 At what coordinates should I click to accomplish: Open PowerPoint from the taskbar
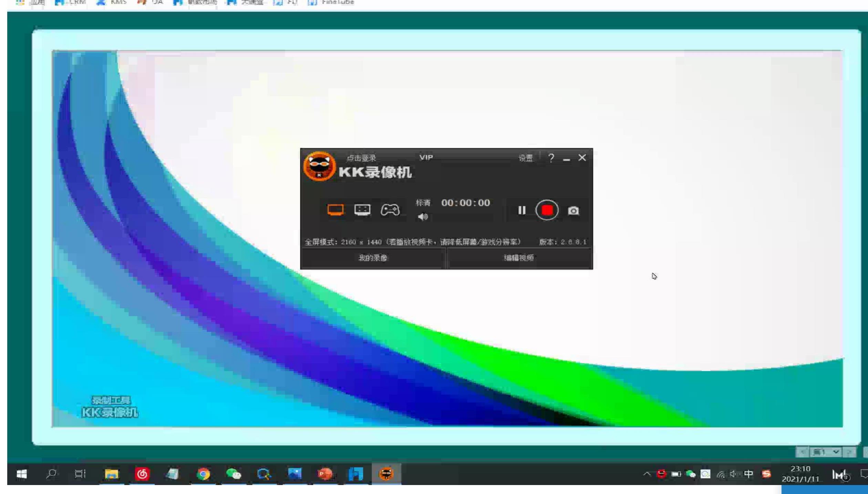(x=325, y=474)
